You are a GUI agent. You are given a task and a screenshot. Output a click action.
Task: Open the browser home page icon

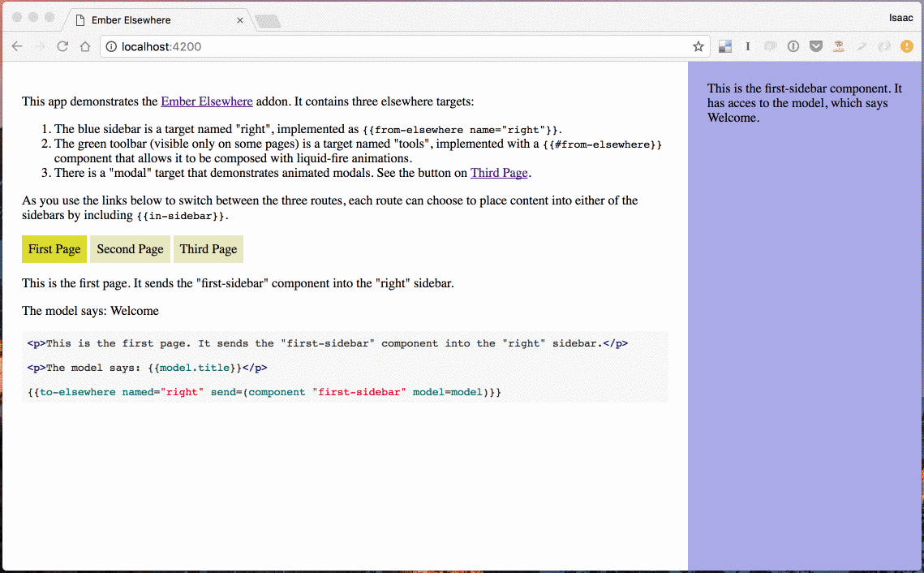(x=85, y=46)
